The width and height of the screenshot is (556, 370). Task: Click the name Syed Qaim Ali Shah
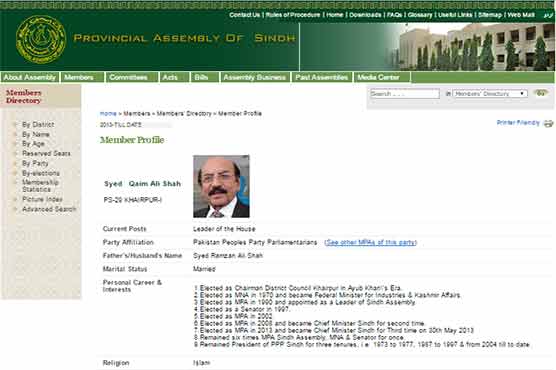click(143, 184)
